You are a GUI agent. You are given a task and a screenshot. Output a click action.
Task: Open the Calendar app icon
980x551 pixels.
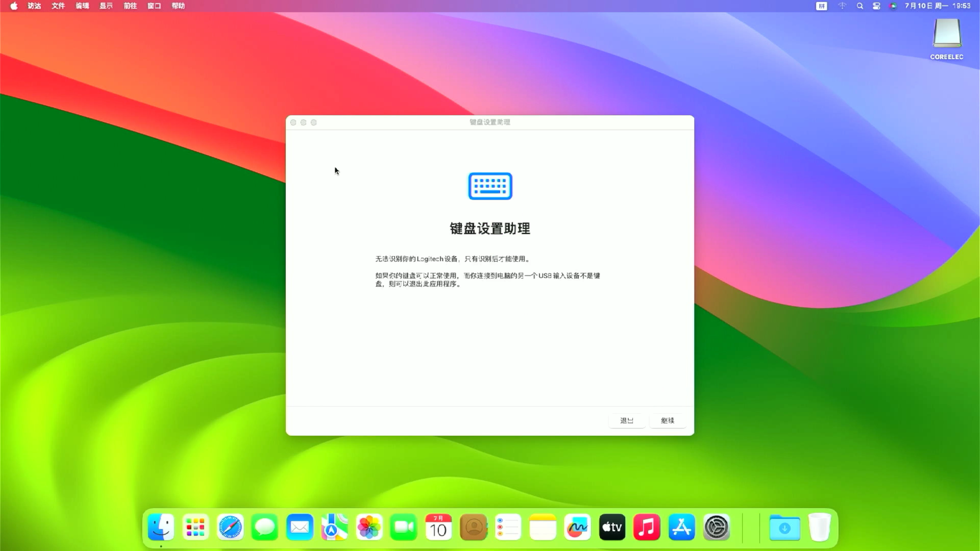438,527
